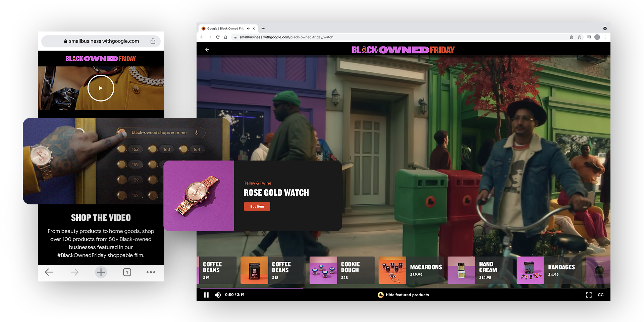Open the mobile tab switcher icon
Viewport: 644px width, 322px height.
pos(127,272)
